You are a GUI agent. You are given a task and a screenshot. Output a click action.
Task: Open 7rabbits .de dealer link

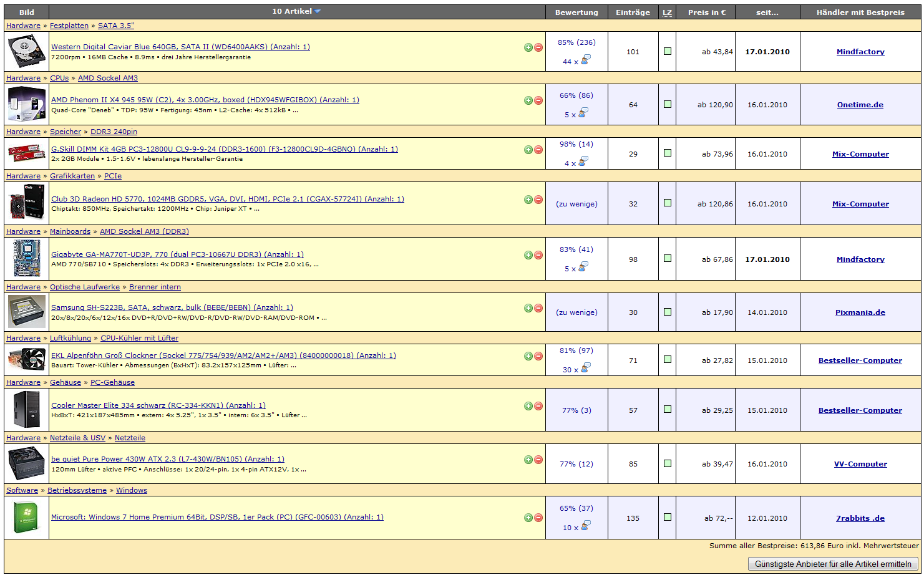[860, 518]
